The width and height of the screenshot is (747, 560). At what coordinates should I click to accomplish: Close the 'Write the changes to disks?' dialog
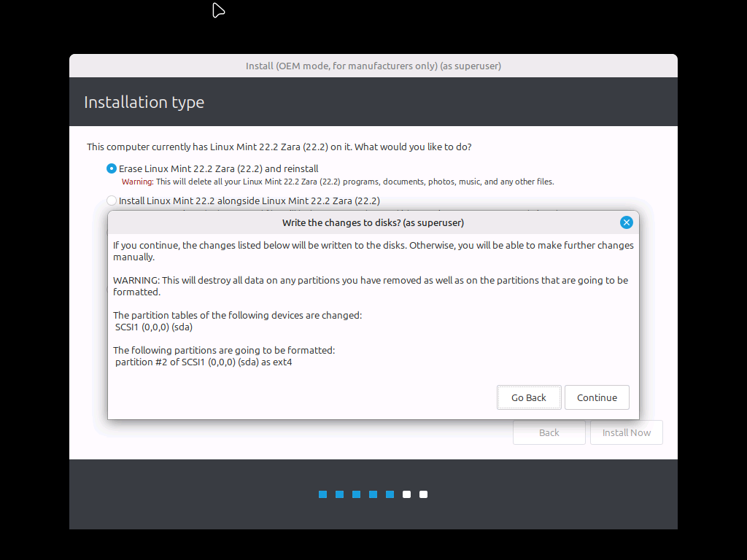point(626,222)
